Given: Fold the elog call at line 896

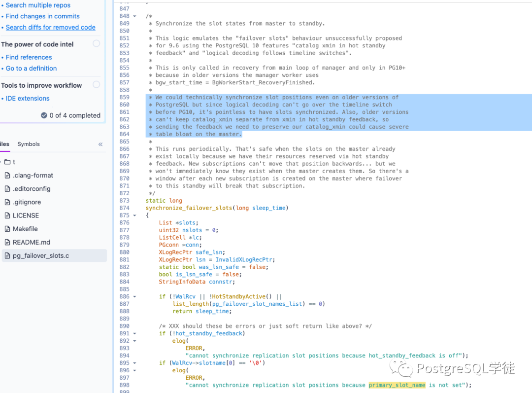Looking at the screenshot, I should click(134, 371).
